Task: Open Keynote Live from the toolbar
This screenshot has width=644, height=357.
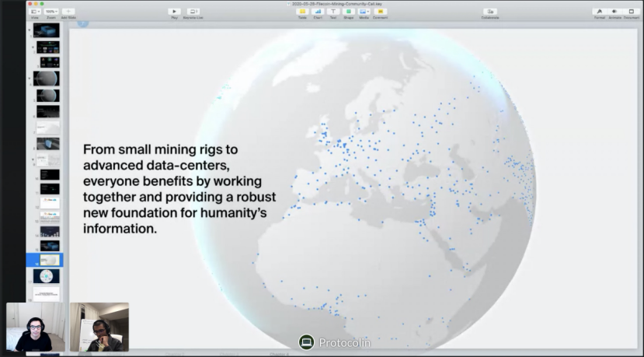Action: pos(193,12)
